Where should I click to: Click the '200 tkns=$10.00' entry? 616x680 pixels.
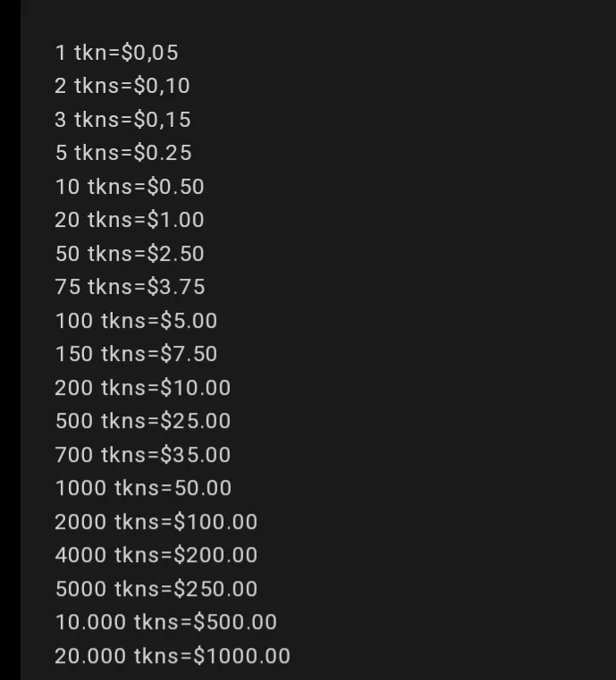pos(143,388)
